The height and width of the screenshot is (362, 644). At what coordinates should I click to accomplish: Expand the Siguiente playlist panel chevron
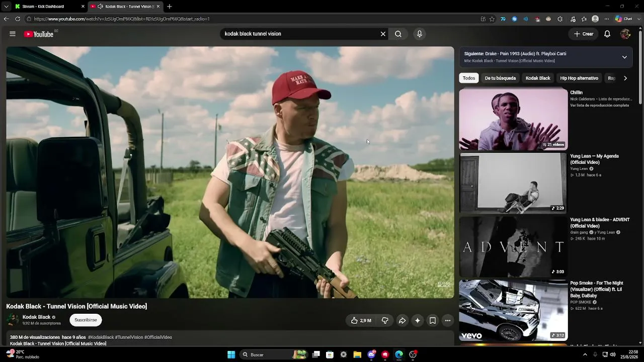(x=624, y=57)
